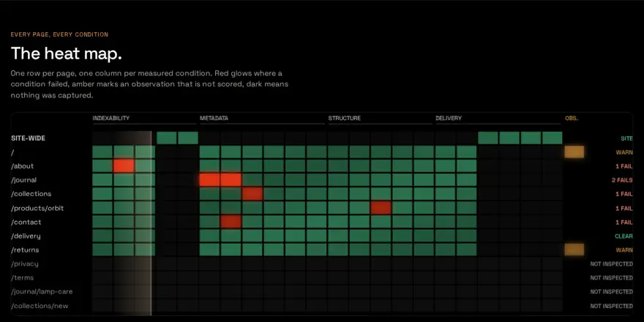Click NOT INSPECTED status for /collections/new

coord(612,306)
